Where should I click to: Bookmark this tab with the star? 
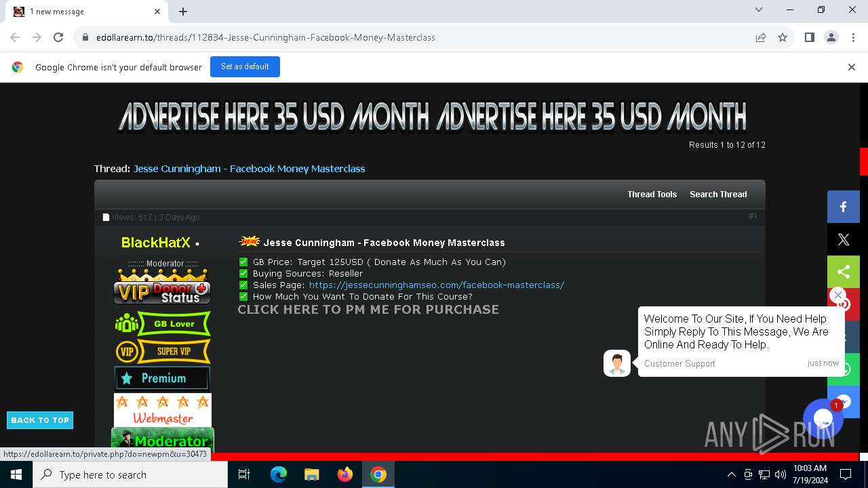coord(783,37)
